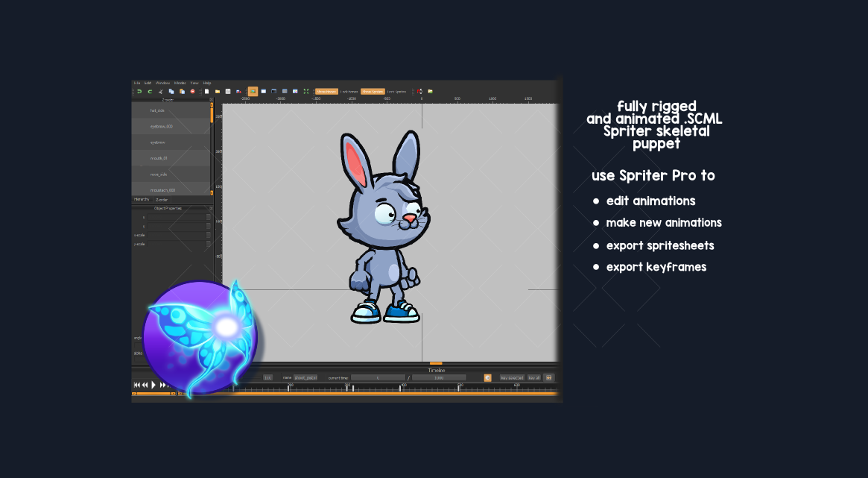Click the orange loop toggle icon on the timeline
The image size is (868, 478).
click(x=488, y=378)
